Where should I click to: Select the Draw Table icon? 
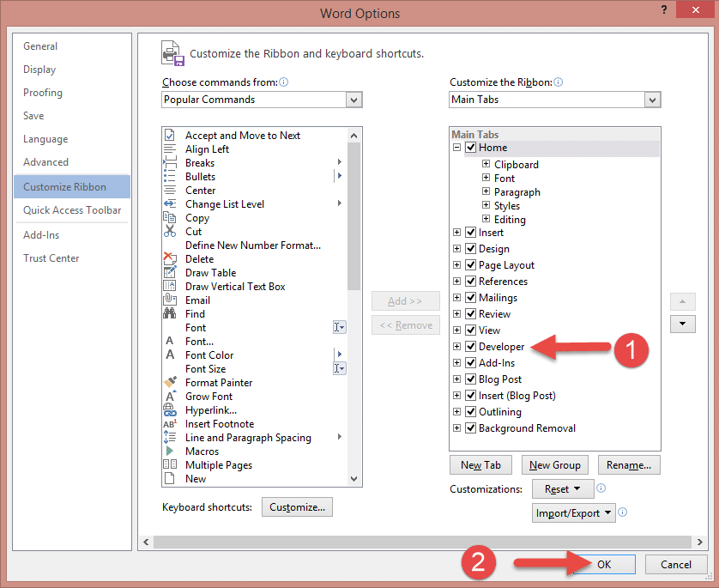click(x=170, y=272)
